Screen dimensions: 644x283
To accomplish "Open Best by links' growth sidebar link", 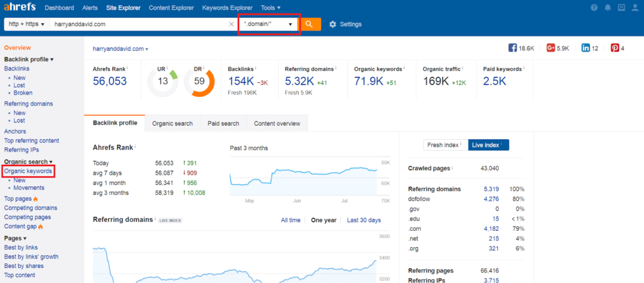I will (x=31, y=257).
